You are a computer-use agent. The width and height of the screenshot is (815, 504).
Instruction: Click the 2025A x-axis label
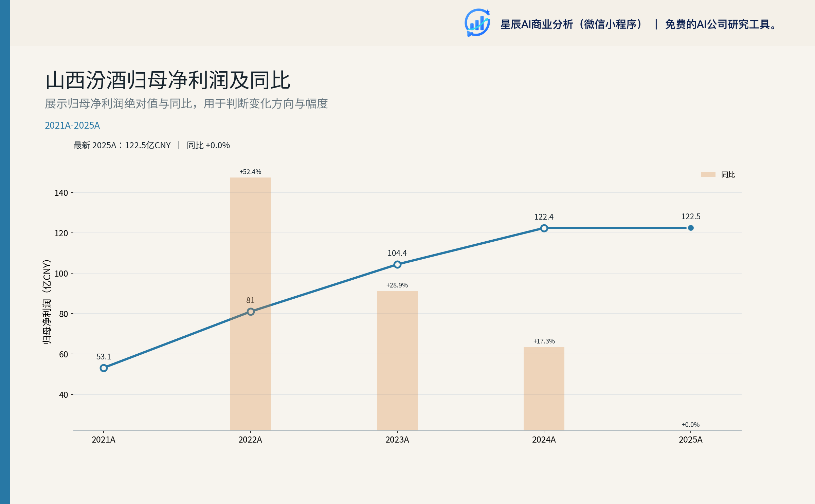point(691,440)
